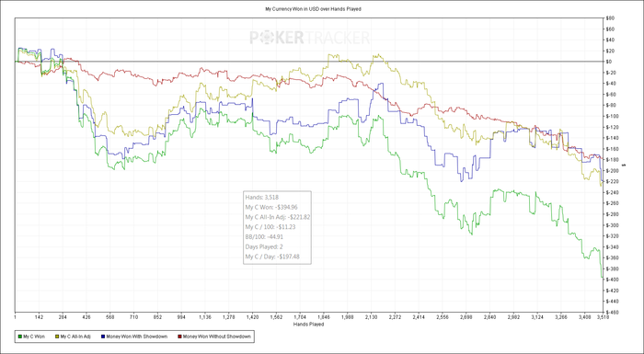Click 'My C / 100: -$11.23' in the tooltip
The height and width of the screenshot is (354, 644).
[x=270, y=227]
